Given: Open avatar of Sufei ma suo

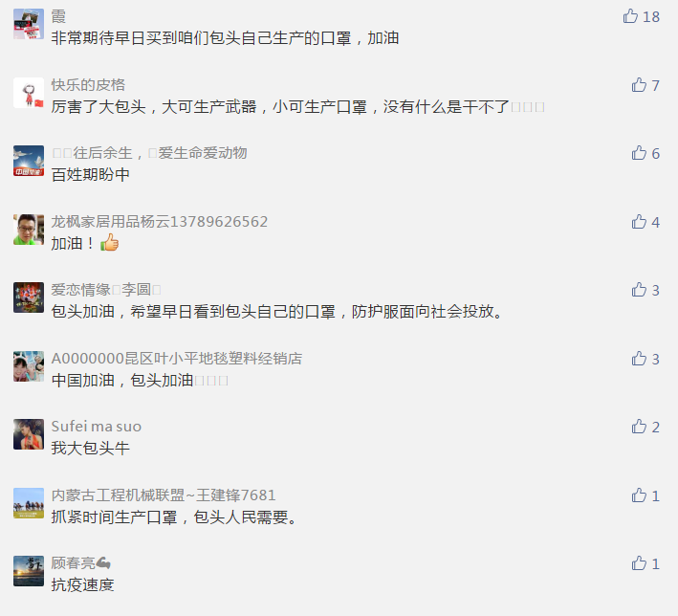Looking at the screenshot, I should [29, 434].
